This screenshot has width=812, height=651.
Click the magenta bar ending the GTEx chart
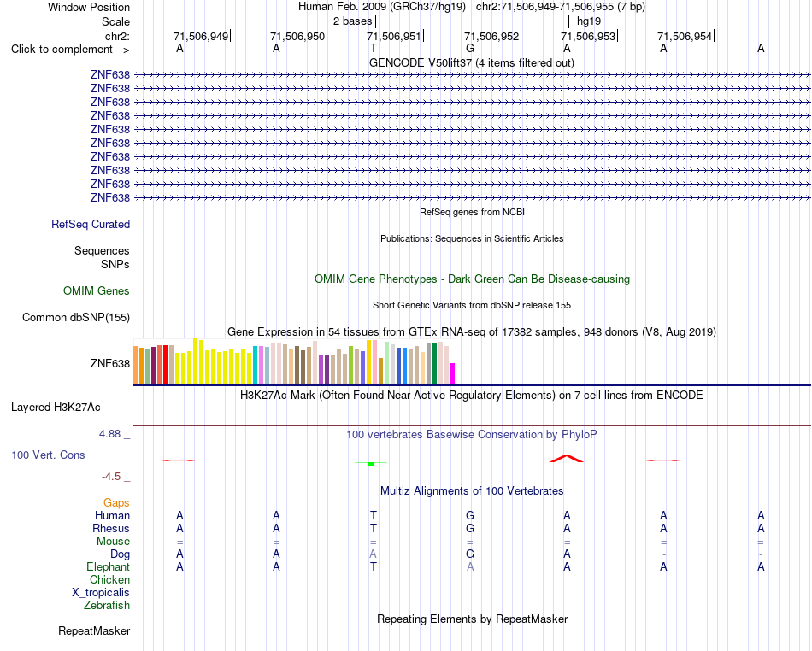(453, 373)
